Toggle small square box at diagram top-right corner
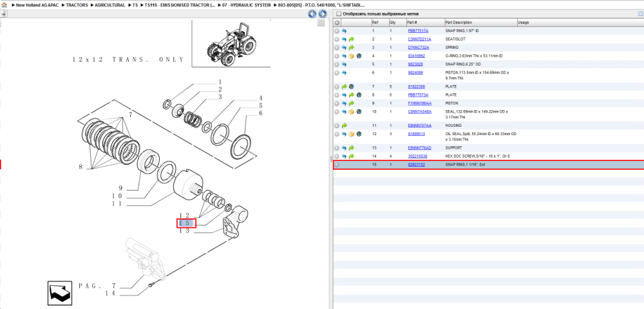This screenshot has height=309, width=644. coord(321,23)
